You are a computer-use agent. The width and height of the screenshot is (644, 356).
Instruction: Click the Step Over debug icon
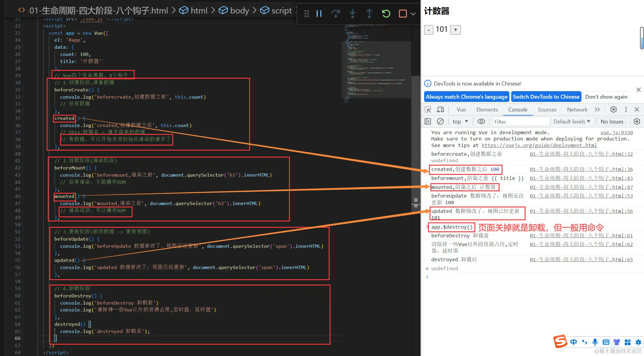(336, 13)
